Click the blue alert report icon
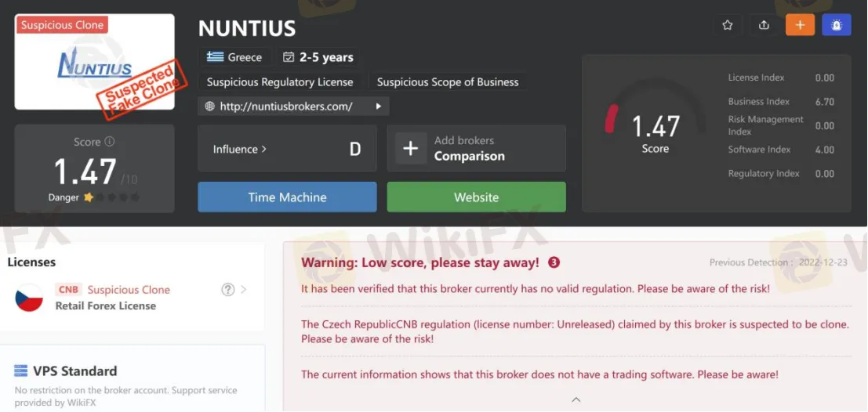This screenshot has width=868, height=412. point(837,25)
